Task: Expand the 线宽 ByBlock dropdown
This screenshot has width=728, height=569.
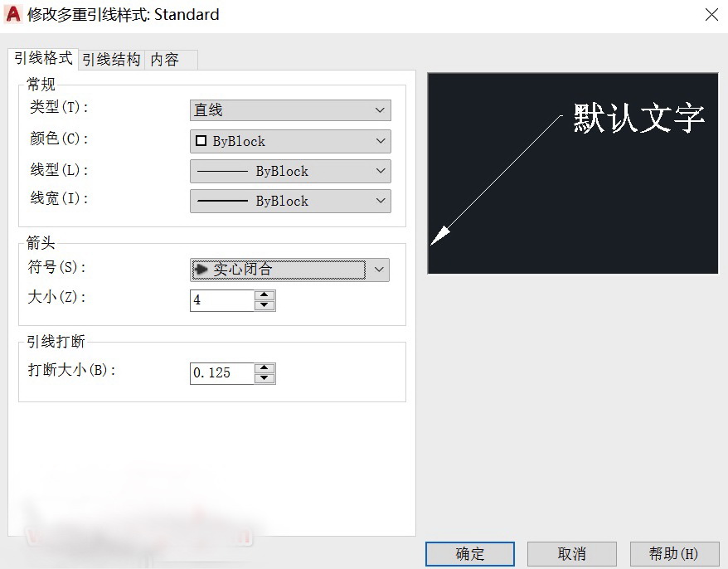Action: click(x=290, y=201)
